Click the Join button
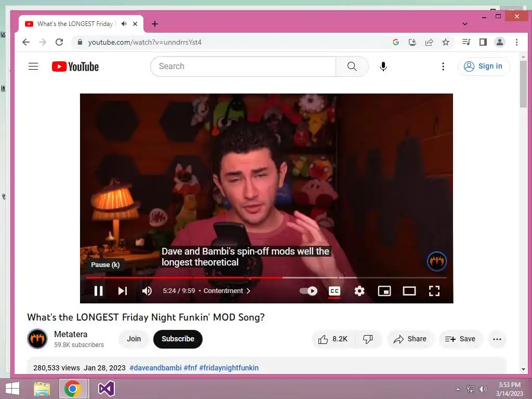The width and height of the screenshot is (532, 399). pyautogui.click(x=134, y=339)
